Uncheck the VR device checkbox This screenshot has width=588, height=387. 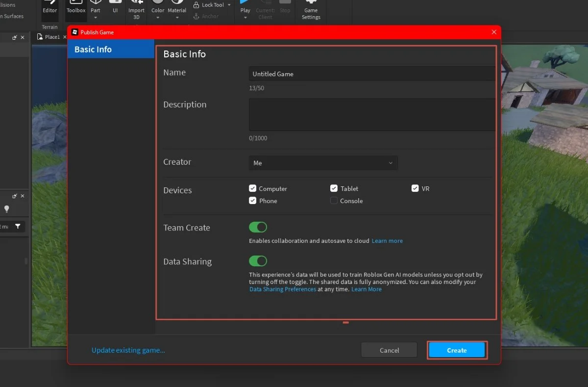tap(415, 188)
